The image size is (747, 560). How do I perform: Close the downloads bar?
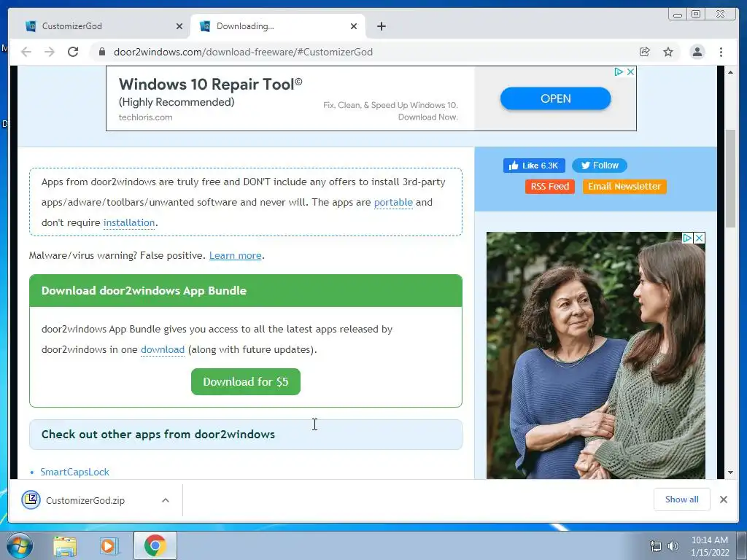click(x=723, y=499)
